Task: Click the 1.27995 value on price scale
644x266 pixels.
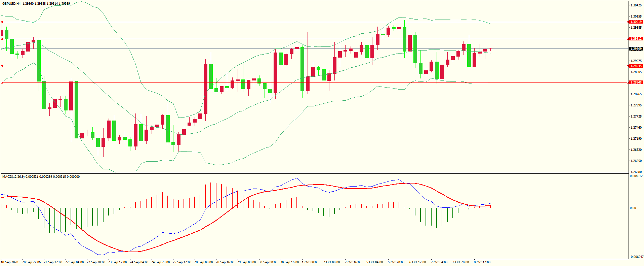Action: (x=636, y=105)
